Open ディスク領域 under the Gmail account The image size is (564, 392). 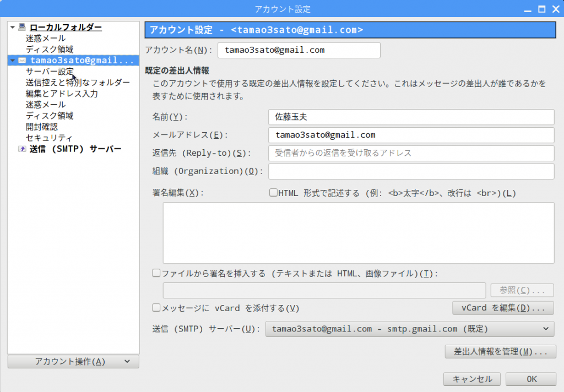[50, 116]
